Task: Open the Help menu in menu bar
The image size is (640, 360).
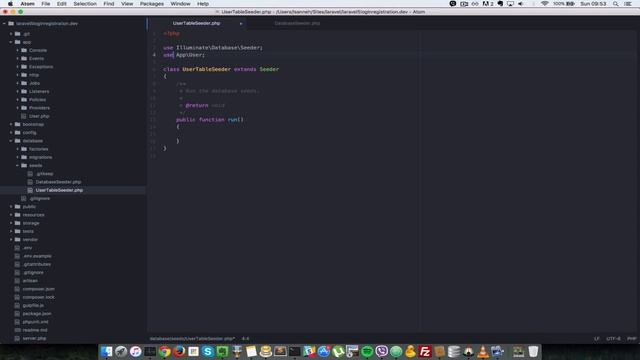Action: coord(203,4)
